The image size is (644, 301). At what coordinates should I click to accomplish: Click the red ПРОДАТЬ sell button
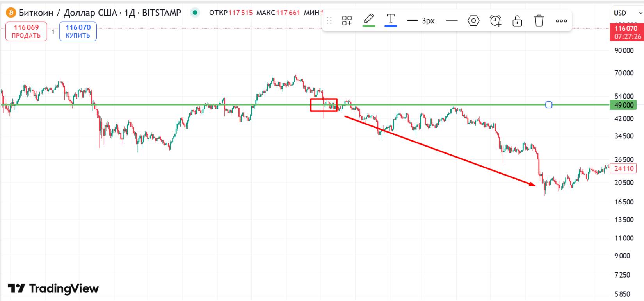coord(26,31)
